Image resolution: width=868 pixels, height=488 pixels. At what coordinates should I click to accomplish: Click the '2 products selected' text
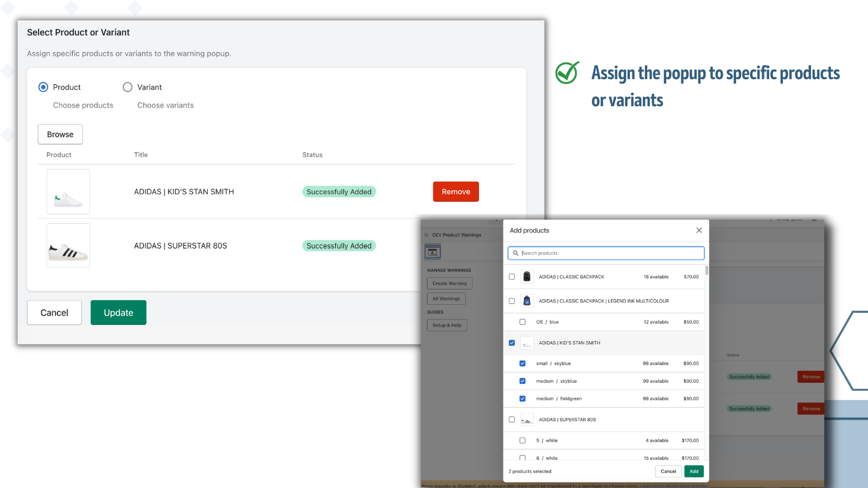(x=530, y=472)
